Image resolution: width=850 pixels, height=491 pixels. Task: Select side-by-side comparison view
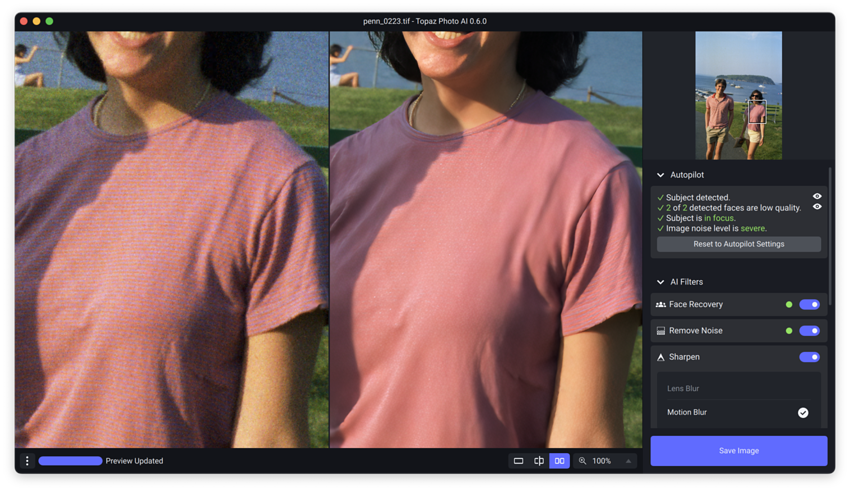(x=560, y=461)
